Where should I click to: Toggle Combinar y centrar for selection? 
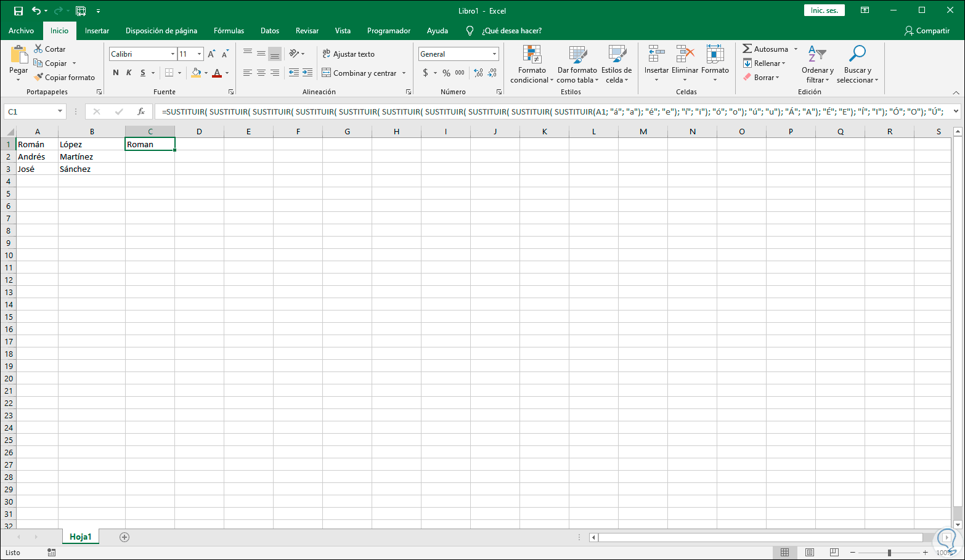(360, 72)
